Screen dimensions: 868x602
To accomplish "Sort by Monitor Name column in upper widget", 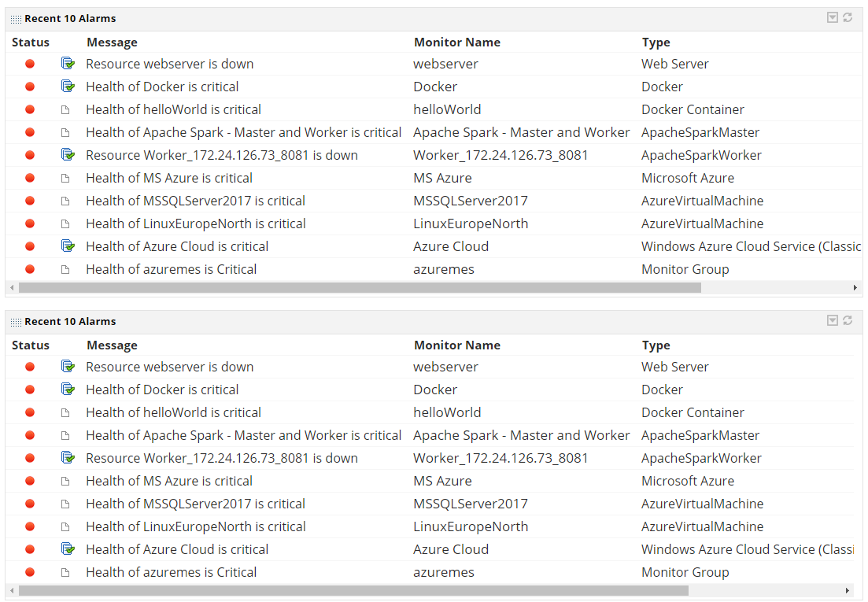I will click(457, 42).
